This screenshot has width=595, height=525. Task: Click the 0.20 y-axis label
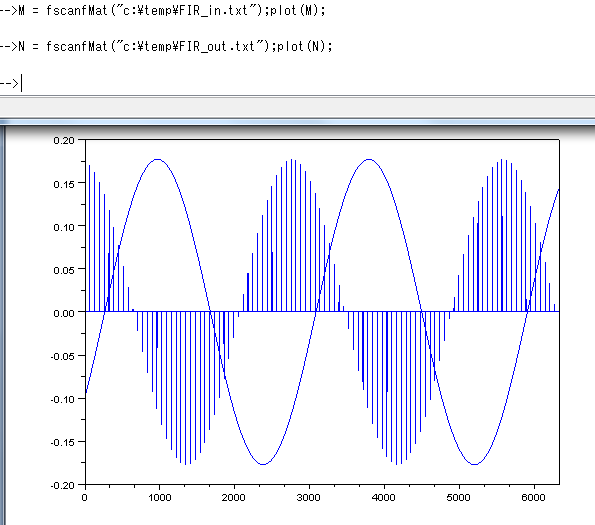pos(64,140)
